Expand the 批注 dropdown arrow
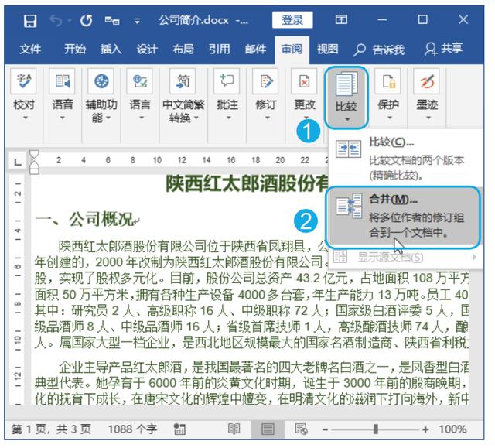The height and width of the screenshot is (448, 495). pos(228,118)
